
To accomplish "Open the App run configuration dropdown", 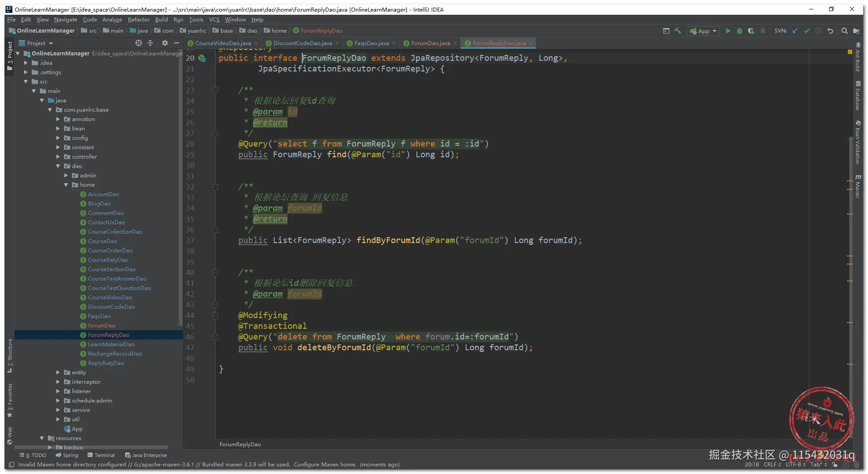I will [703, 31].
